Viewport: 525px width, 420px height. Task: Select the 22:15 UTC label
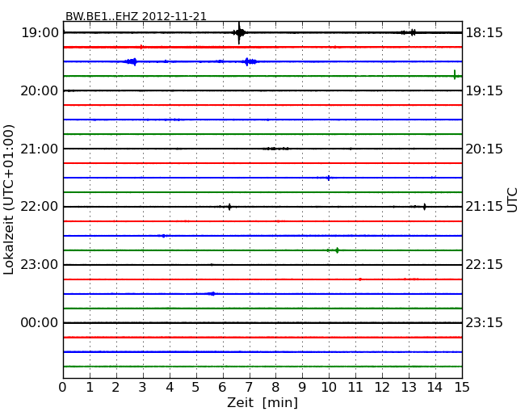pos(484,265)
